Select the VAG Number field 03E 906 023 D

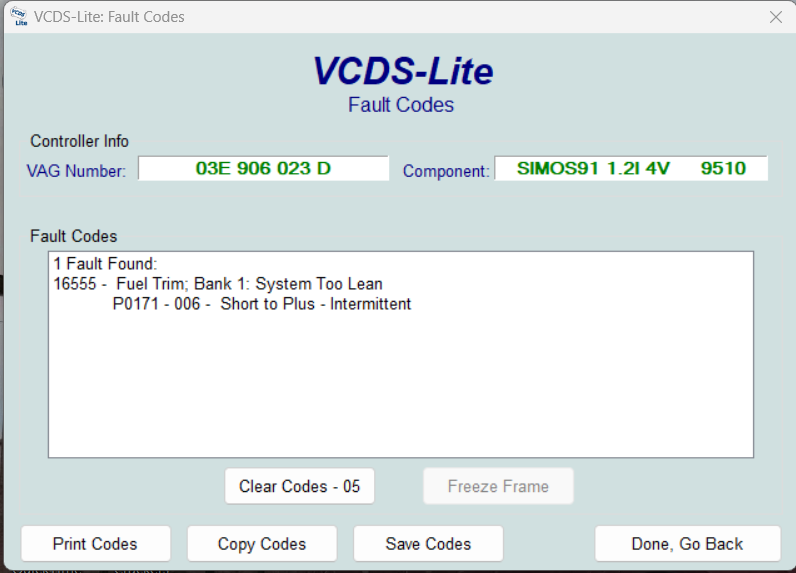(263, 168)
